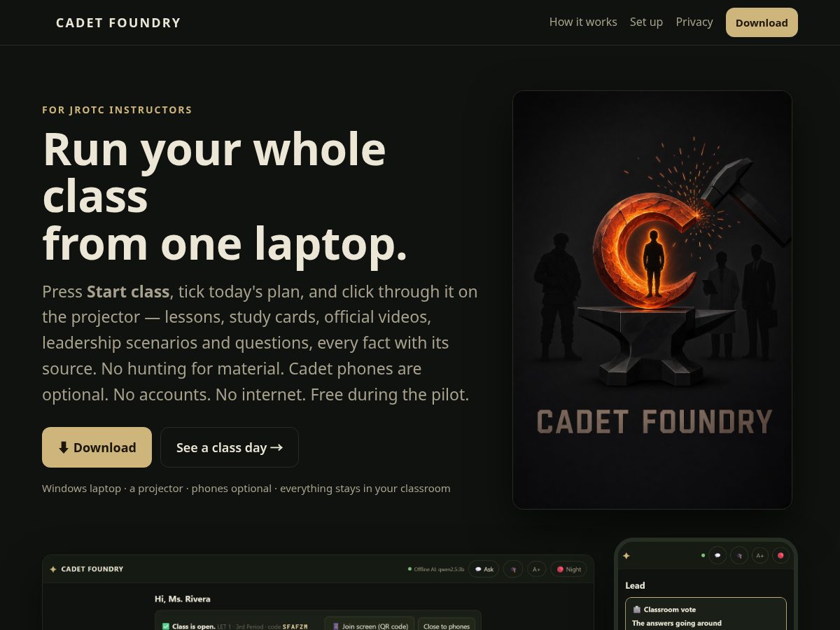Click the A+ button in phone preview
Screen dimensions: 840x630
[x=760, y=556]
